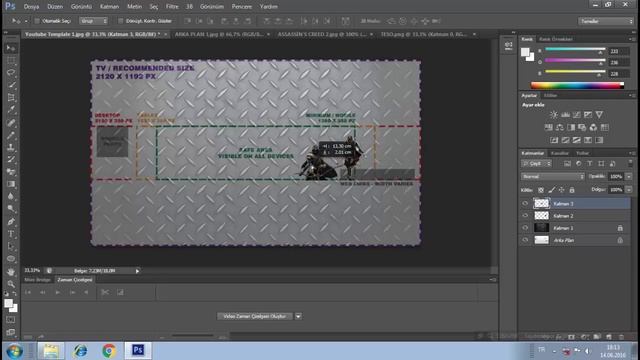Hide the Katman 2 layer
This screenshot has height=360, width=640.
(525, 216)
